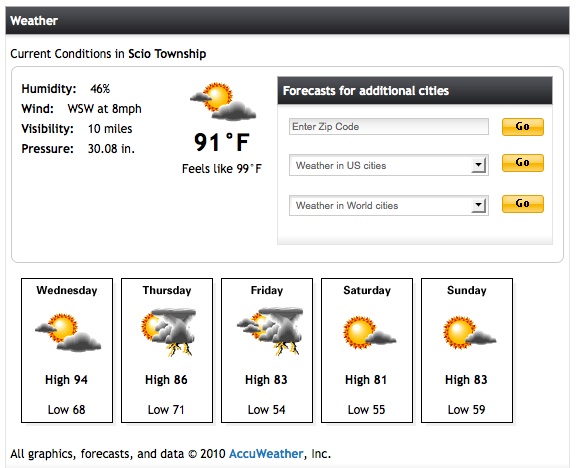Viewport: 576px width, 468px height.
Task: Click Forecasts for additional cities header
Action: (x=415, y=90)
